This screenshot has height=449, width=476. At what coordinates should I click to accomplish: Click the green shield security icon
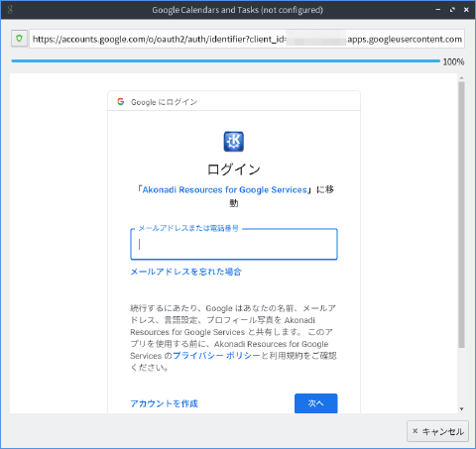(x=19, y=39)
